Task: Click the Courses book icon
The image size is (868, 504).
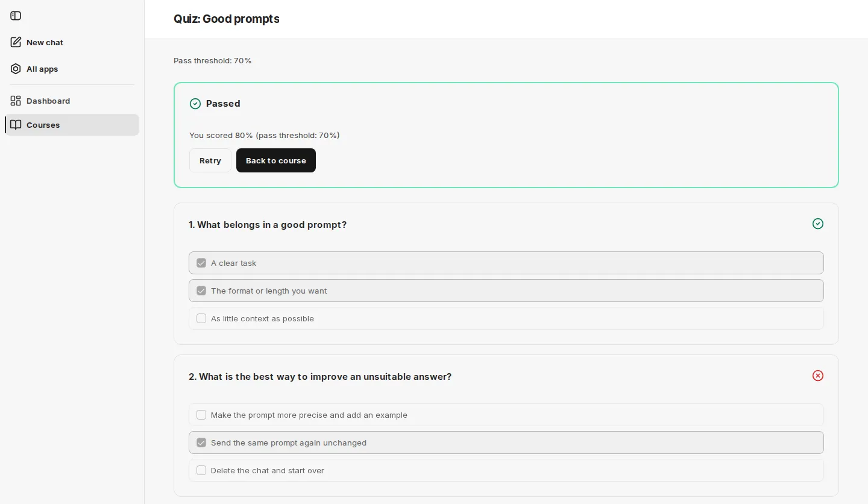Action: click(16, 125)
